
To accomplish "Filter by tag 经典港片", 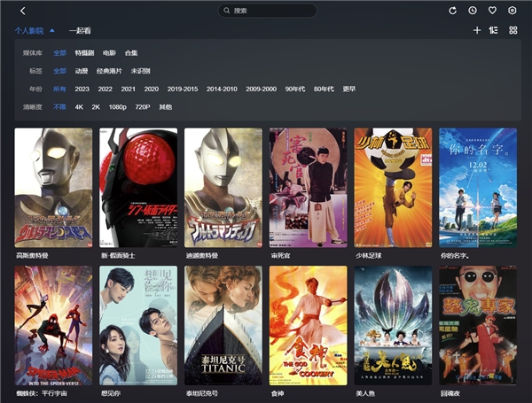I will pyautogui.click(x=109, y=71).
